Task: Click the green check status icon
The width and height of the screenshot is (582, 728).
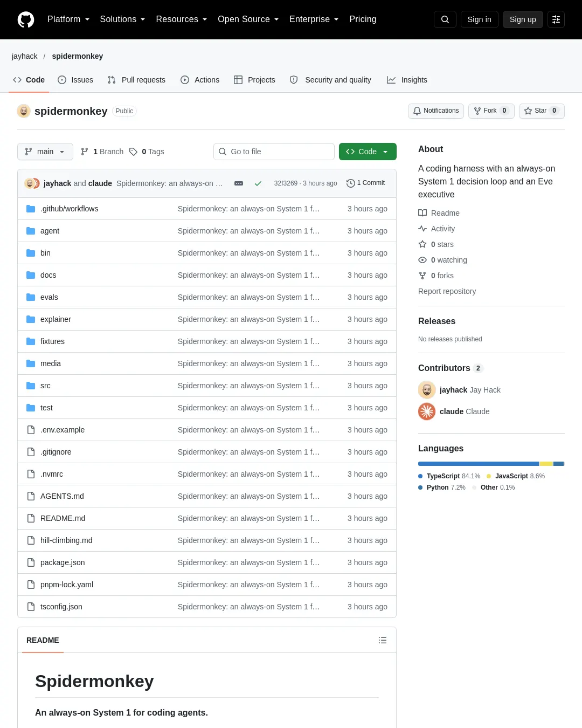Action: pyautogui.click(x=258, y=183)
